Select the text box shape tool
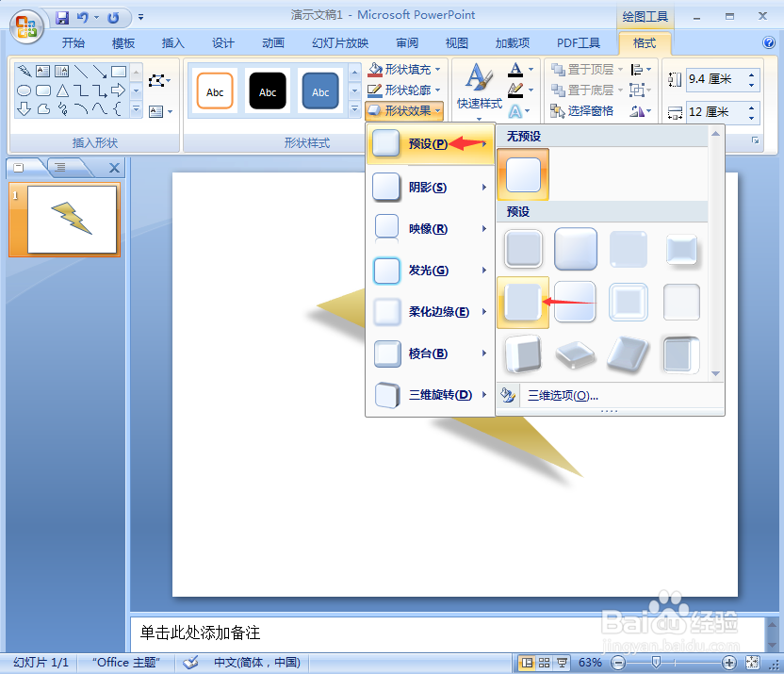The image size is (784, 674). pyautogui.click(x=43, y=72)
